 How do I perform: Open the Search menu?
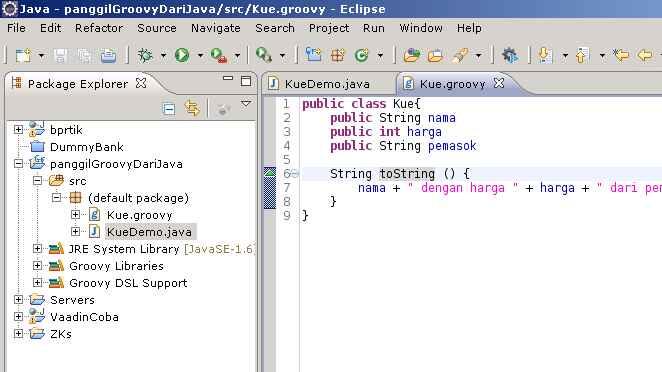click(275, 28)
